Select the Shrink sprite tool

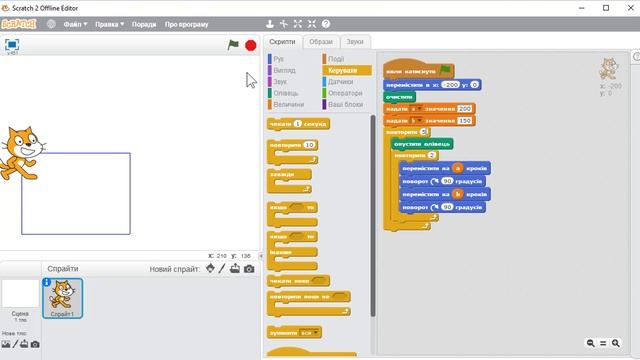[312, 24]
